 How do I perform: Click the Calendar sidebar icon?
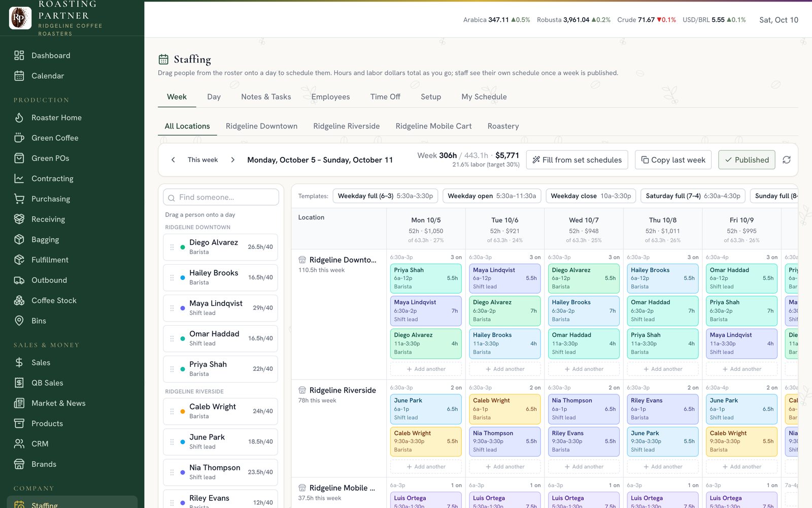click(x=19, y=76)
